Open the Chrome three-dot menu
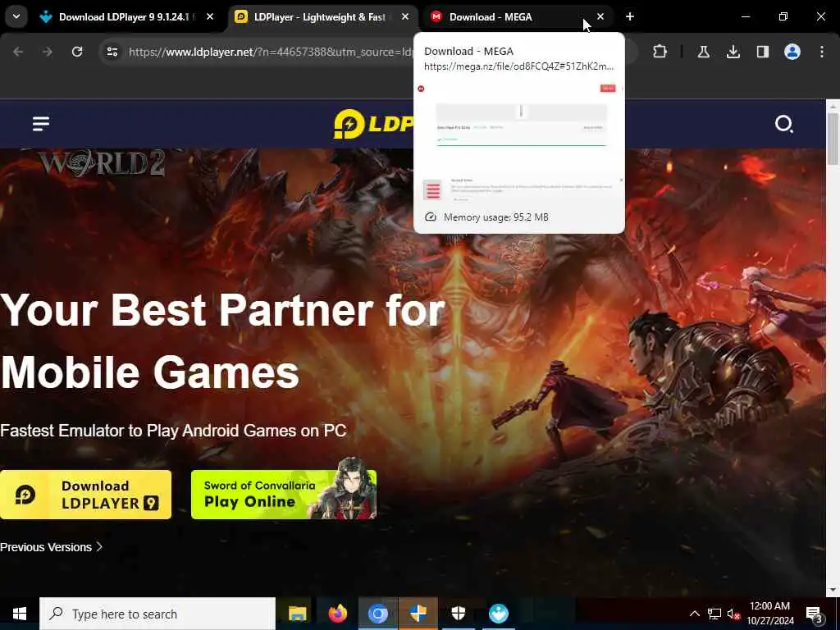 point(822,52)
